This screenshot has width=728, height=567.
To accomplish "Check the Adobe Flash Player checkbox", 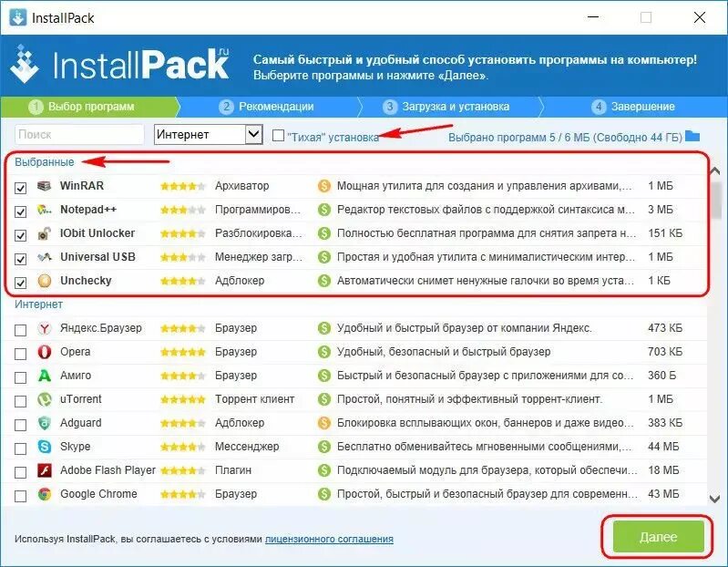I will tap(20, 472).
